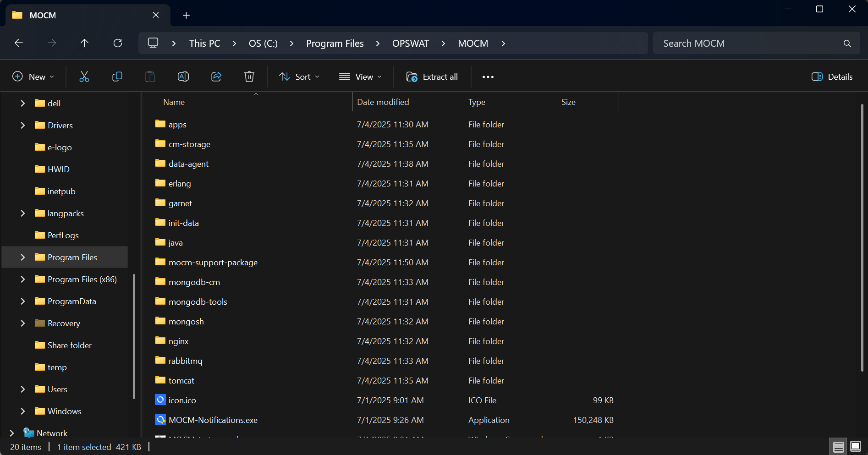868x455 pixels.
Task: Expand the Windows tree node
Action: point(22,411)
